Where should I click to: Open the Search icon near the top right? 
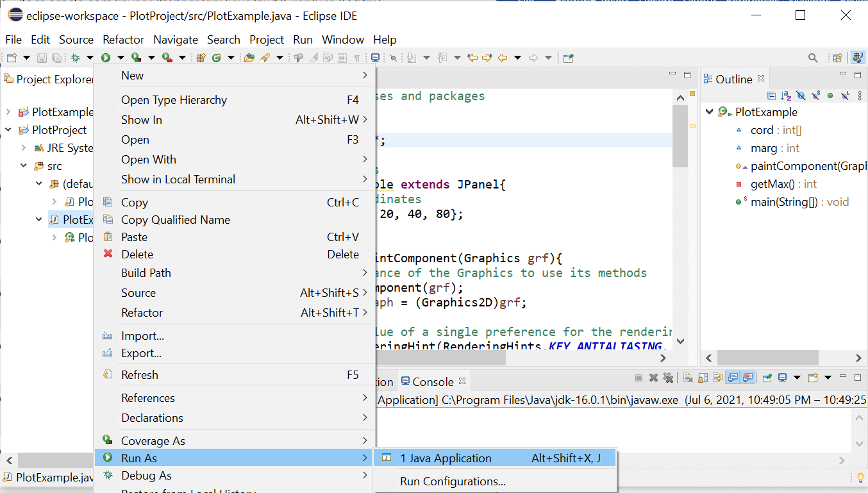click(x=813, y=57)
